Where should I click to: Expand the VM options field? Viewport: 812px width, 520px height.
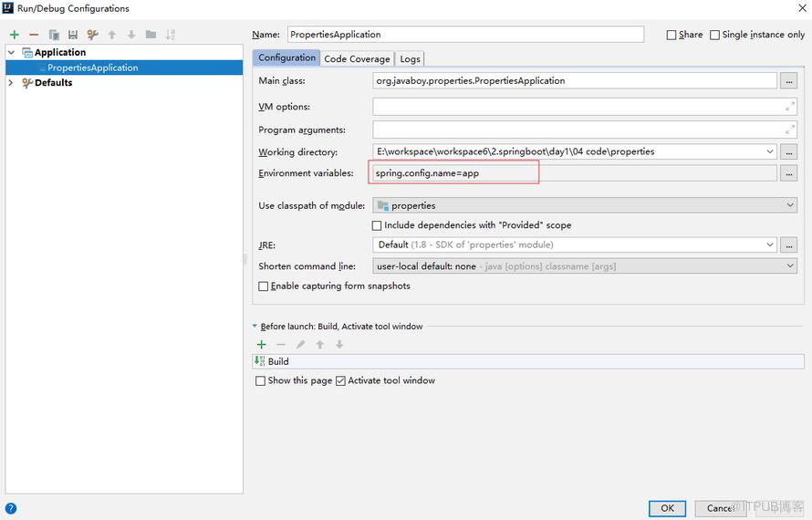tap(790, 107)
